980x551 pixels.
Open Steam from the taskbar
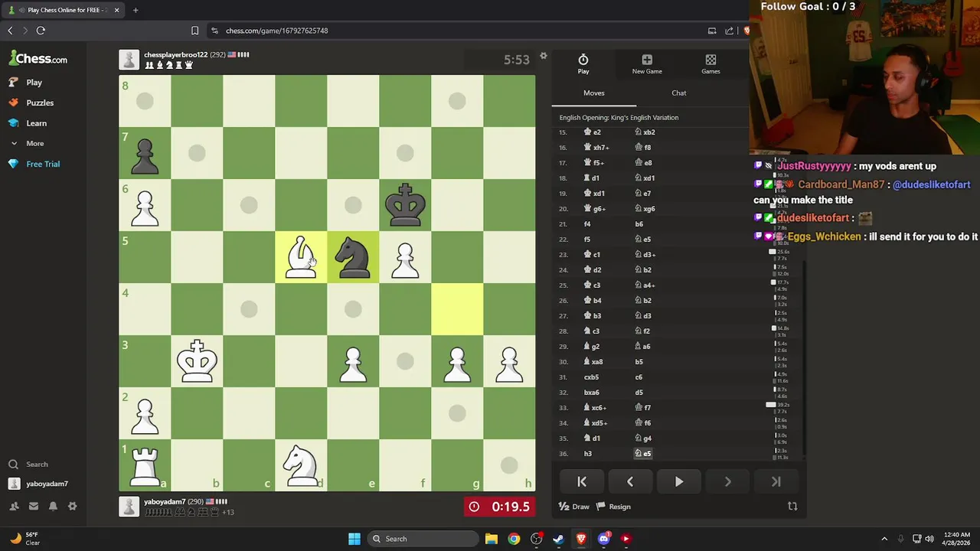[558, 539]
